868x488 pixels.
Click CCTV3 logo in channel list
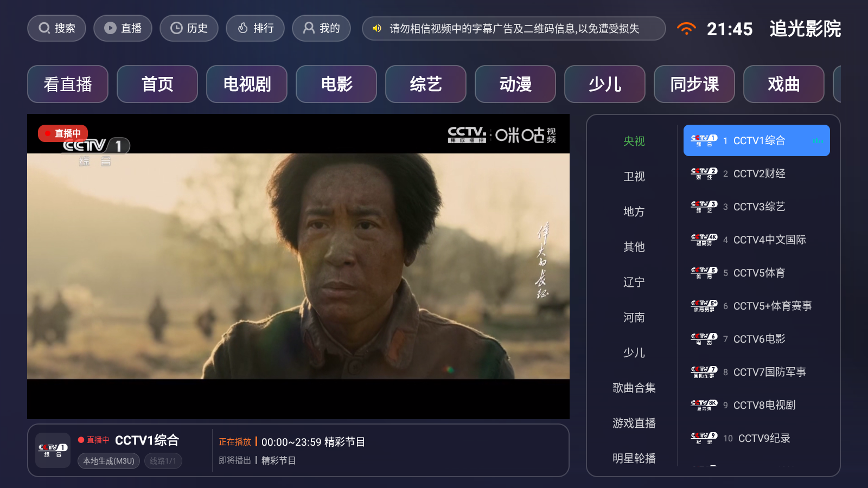pos(704,207)
